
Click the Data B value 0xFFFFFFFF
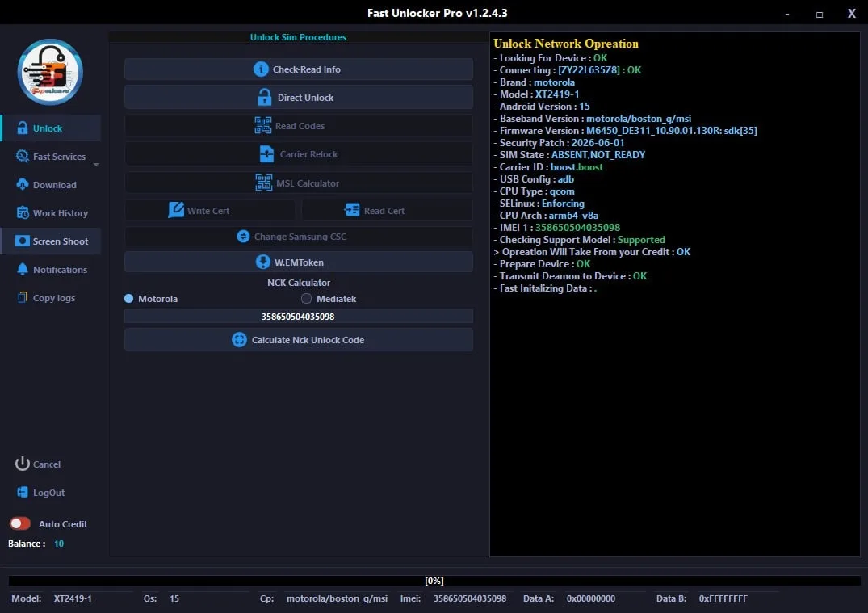tap(723, 598)
